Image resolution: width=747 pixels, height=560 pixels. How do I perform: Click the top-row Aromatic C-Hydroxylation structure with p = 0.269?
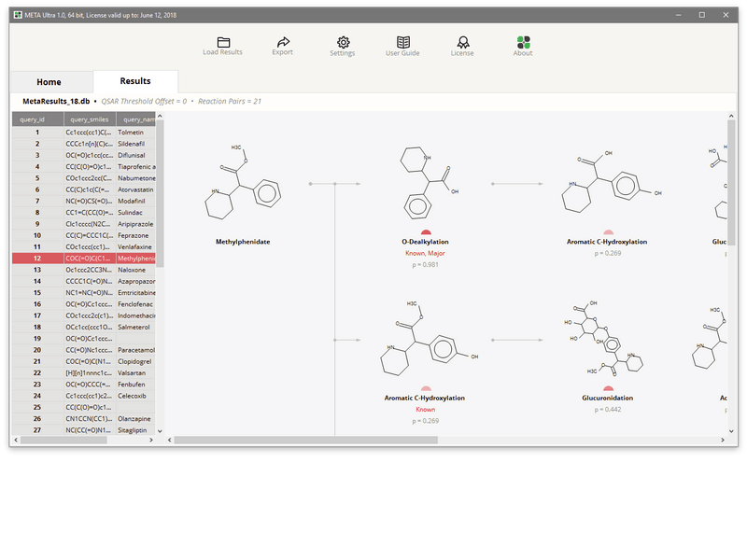tap(612, 181)
